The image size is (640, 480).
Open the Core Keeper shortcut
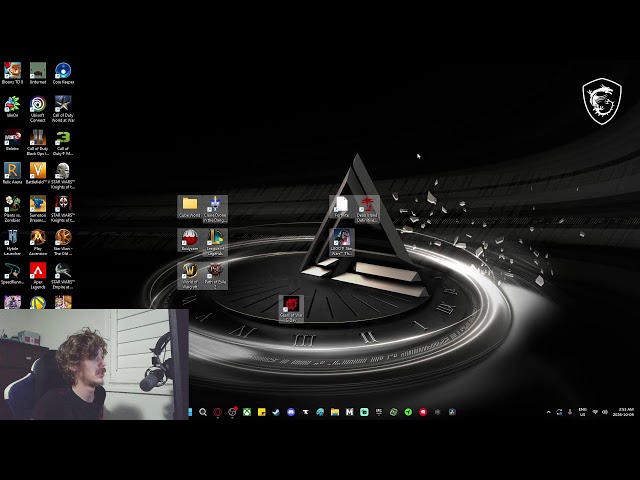(x=63, y=73)
